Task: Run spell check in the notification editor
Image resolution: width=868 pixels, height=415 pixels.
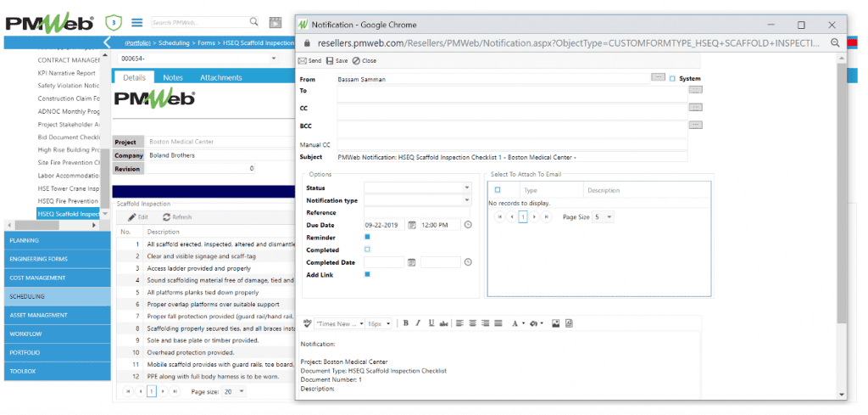Action: pyautogui.click(x=308, y=323)
